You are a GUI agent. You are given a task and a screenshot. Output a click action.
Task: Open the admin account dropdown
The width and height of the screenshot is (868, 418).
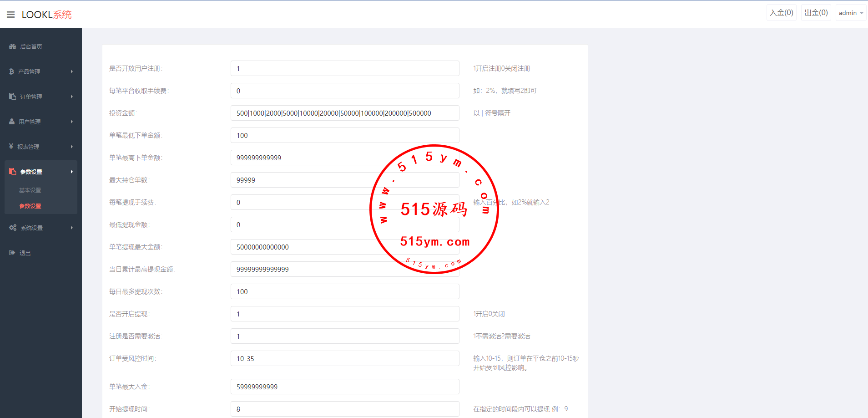(850, 13)
